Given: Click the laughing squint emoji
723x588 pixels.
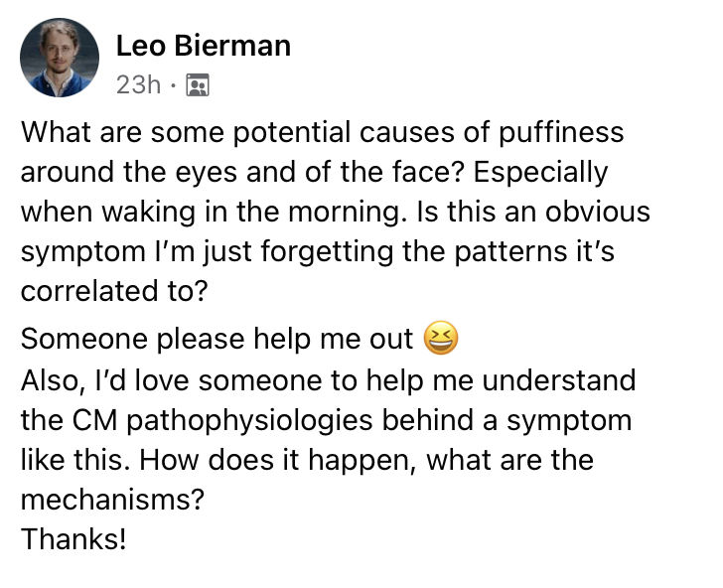Looking at the screenshot, I should coord(441,338).
